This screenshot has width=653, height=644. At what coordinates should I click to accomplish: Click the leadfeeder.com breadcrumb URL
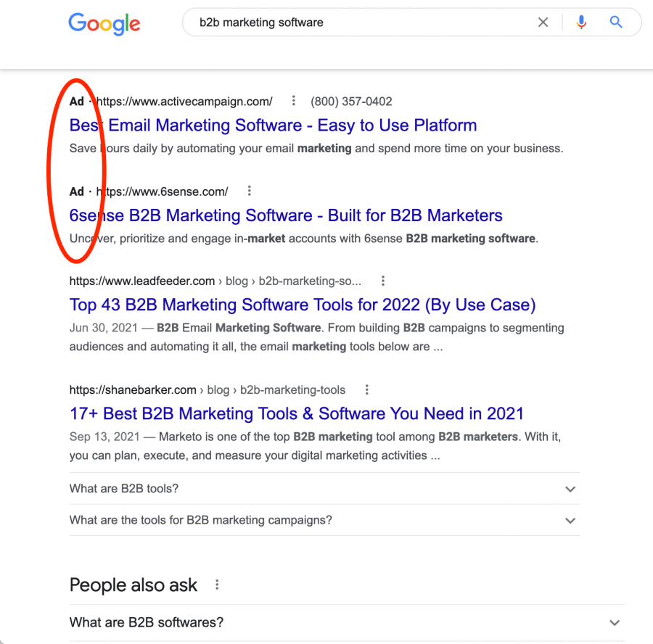pos(215,281)
